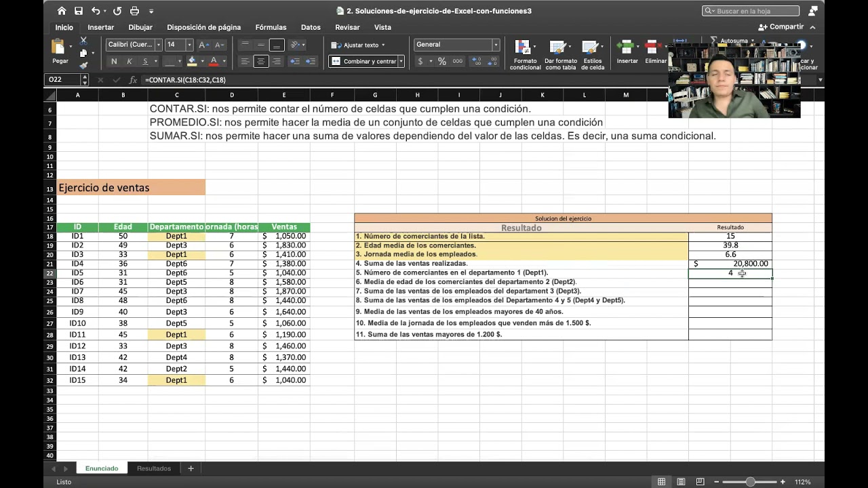Open the font size 14 dropdown

point(189,45)
